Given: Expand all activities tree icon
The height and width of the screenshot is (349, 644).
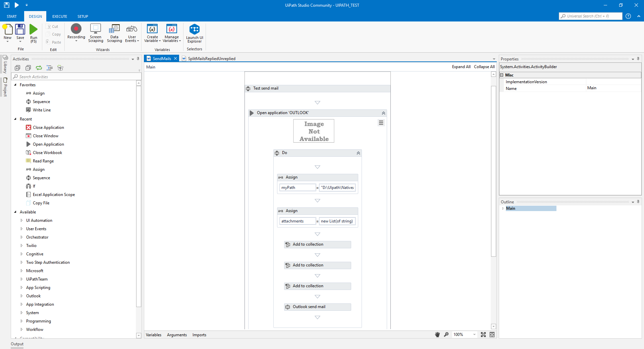Looking at the screenshot, I should coord(17,68).
